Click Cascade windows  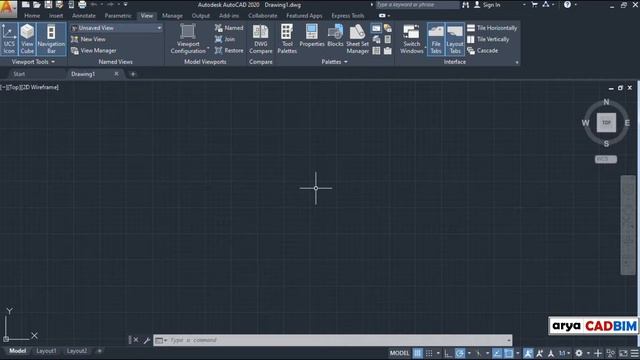pyautogui.click(x=482, y=51)
